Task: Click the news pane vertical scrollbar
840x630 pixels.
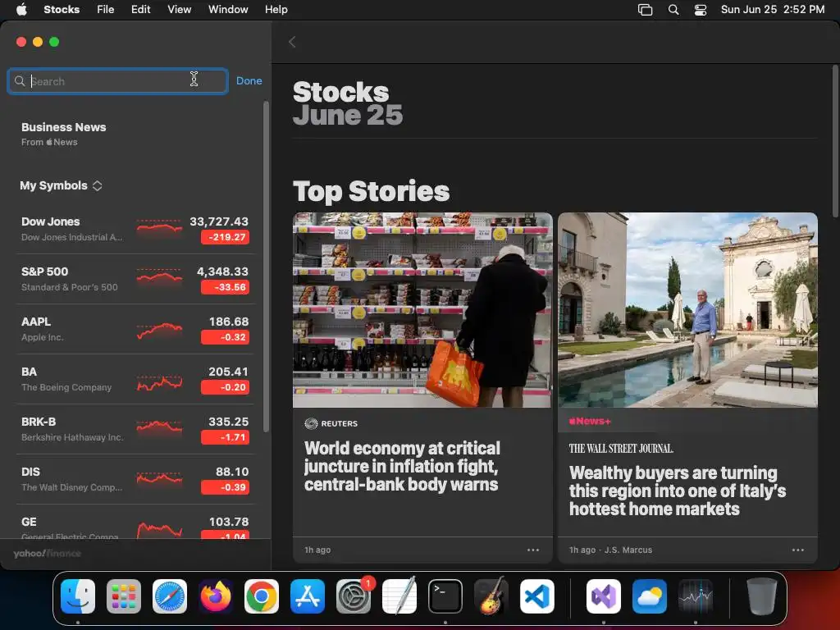Action: click(x=835, y=141)
